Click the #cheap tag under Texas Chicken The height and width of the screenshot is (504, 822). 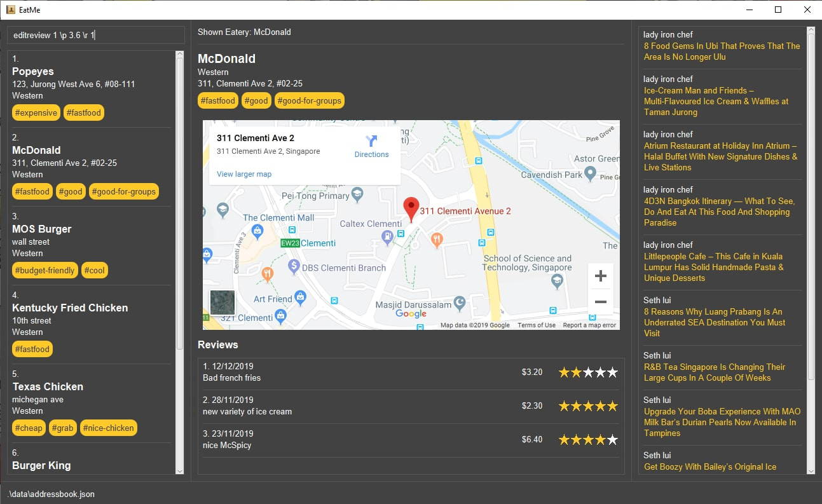29,428
